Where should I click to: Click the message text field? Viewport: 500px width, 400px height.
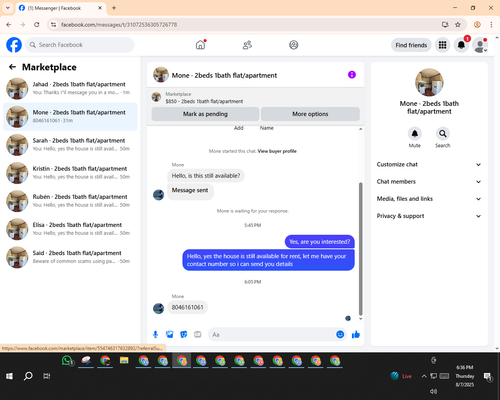pos(272,334)
